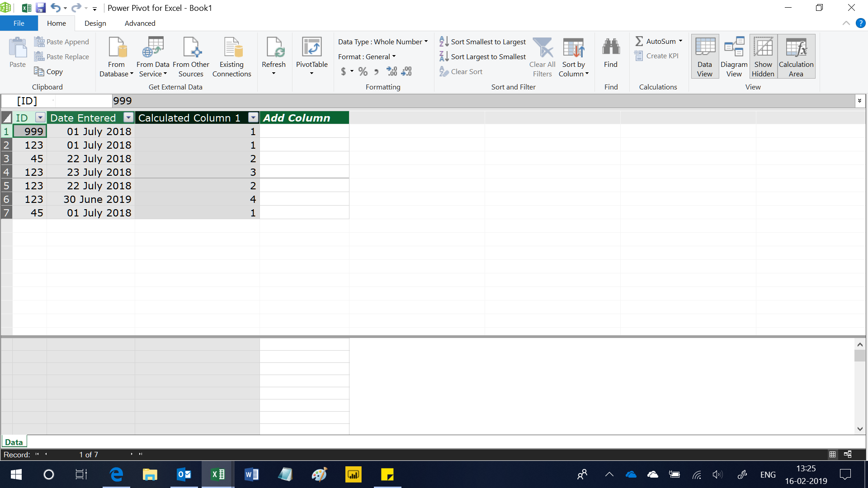Open Find with binoculars icon
Viewport: 868px width, 488px height.
point(610,52)
